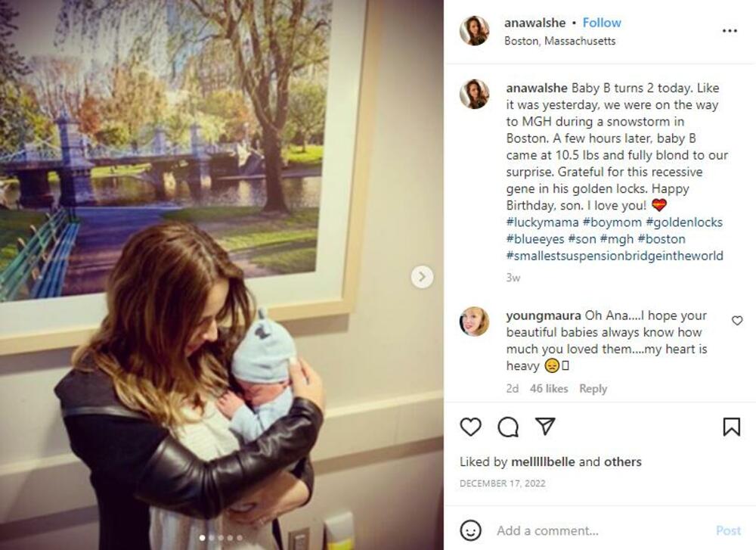This screenshot has height=550, width=756.
Task: Open #smallestsuspensionbridgeintheworld hashtag
Action: pos(615,256)
